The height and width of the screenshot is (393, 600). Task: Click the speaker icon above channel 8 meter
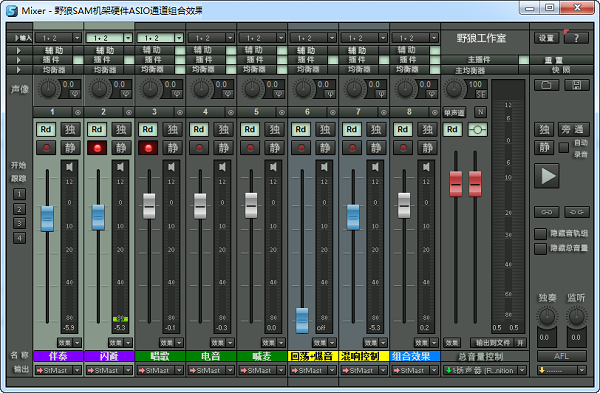click(426, 167)
